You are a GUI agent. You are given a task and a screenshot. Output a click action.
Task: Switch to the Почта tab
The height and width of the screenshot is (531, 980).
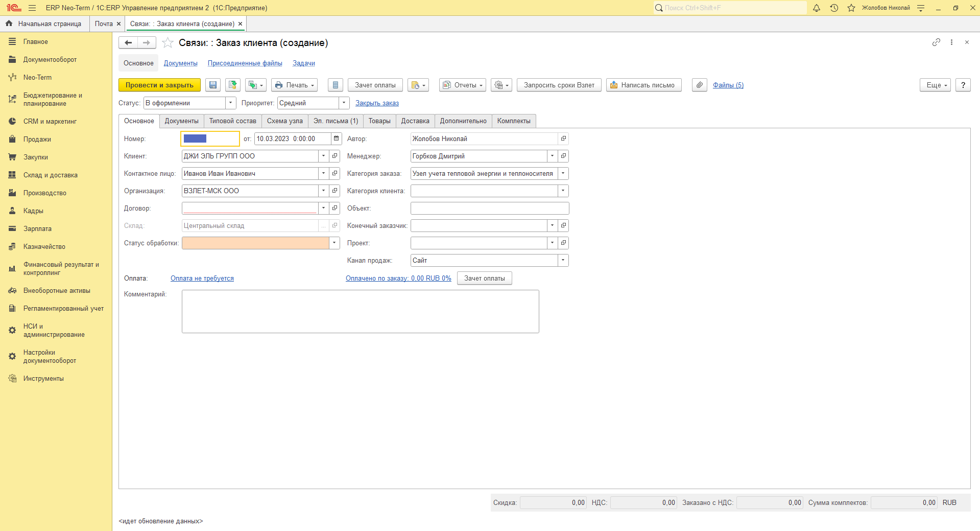click(104, 24)
